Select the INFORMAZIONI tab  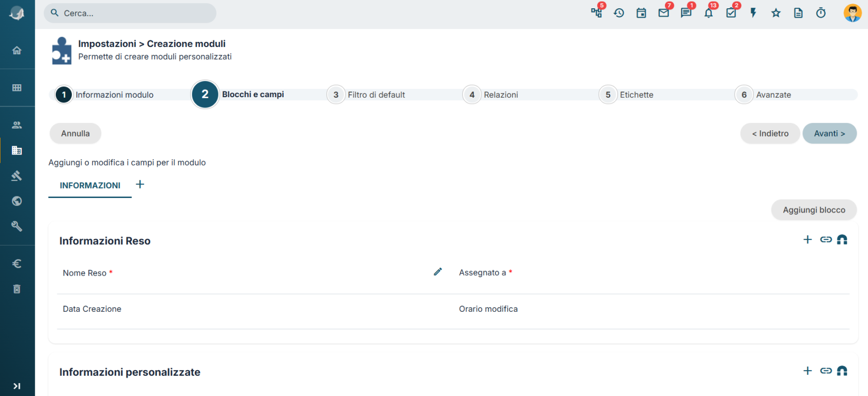coord(90,186)
